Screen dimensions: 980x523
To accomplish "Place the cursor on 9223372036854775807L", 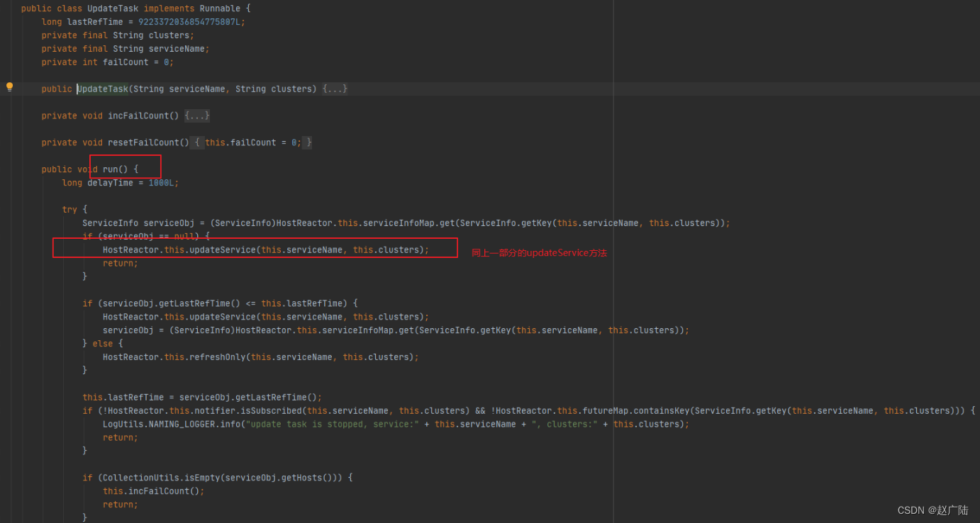I will (191, 22).
